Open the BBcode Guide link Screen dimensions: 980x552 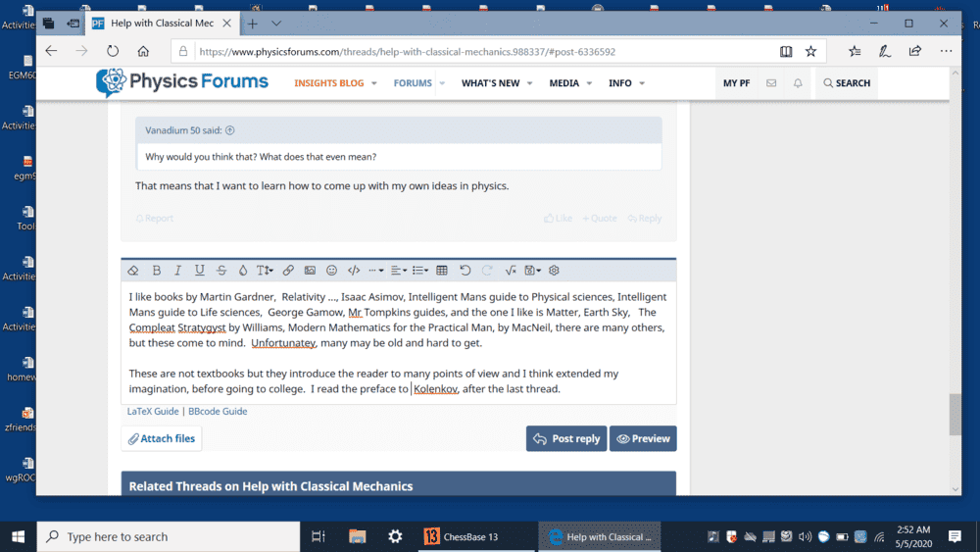click(218, 412)
